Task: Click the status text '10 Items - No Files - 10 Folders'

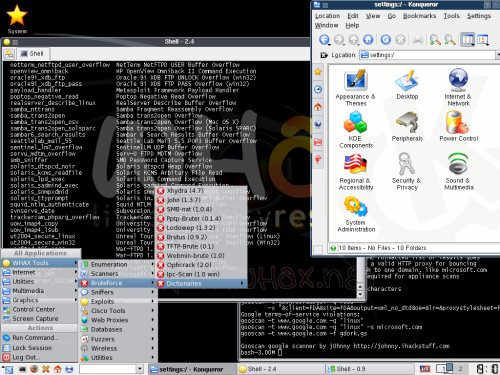Action: click(x=382, y=248)
